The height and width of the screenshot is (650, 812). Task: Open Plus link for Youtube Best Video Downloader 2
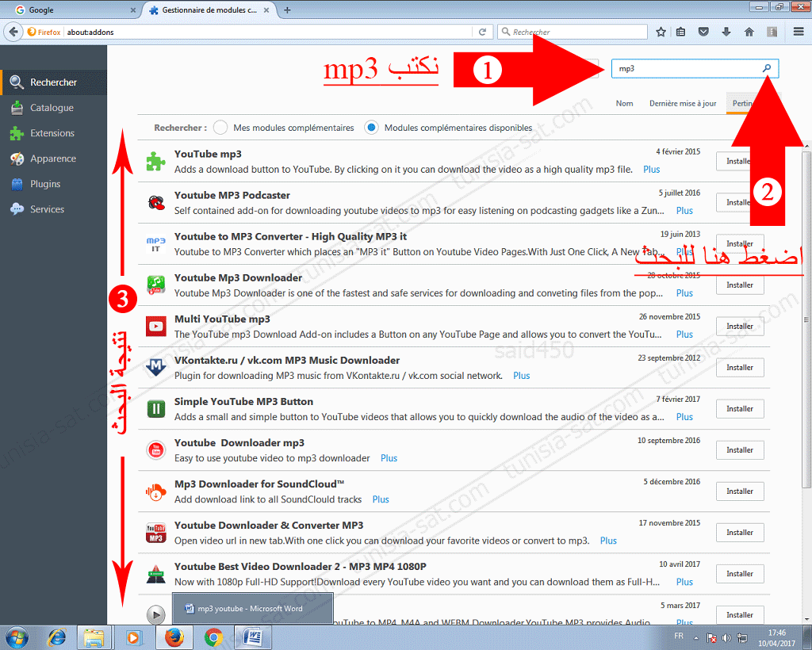[x=684, y=582]
